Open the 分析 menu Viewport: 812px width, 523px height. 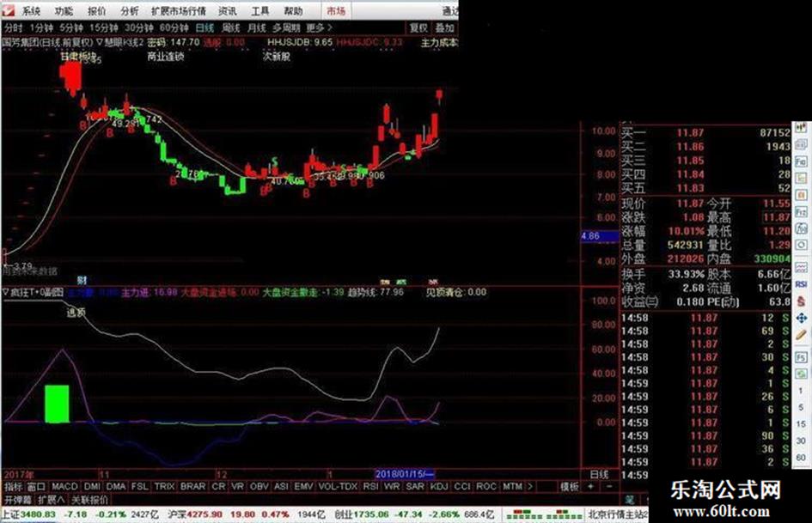pyautogui.click(x=130, y=10)
